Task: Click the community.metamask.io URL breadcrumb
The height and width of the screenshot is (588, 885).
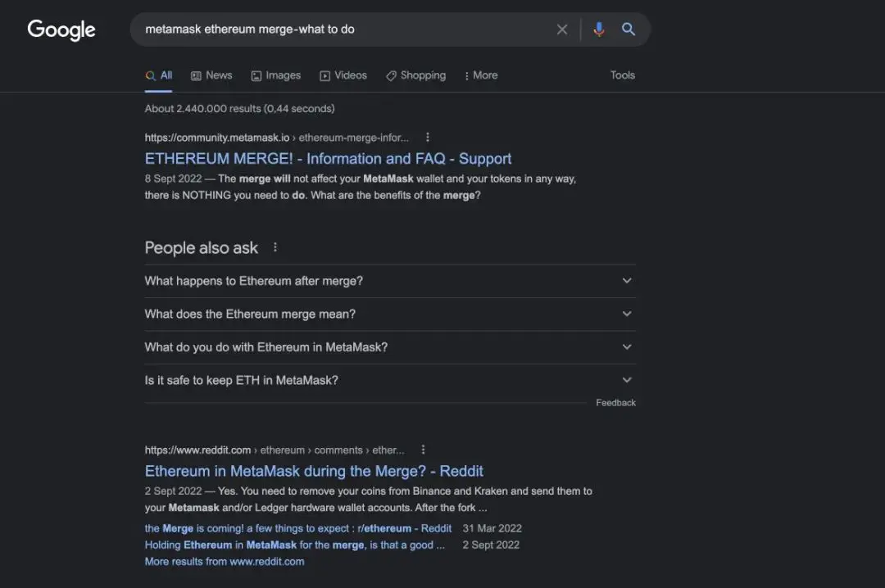Action: [277, 138]
